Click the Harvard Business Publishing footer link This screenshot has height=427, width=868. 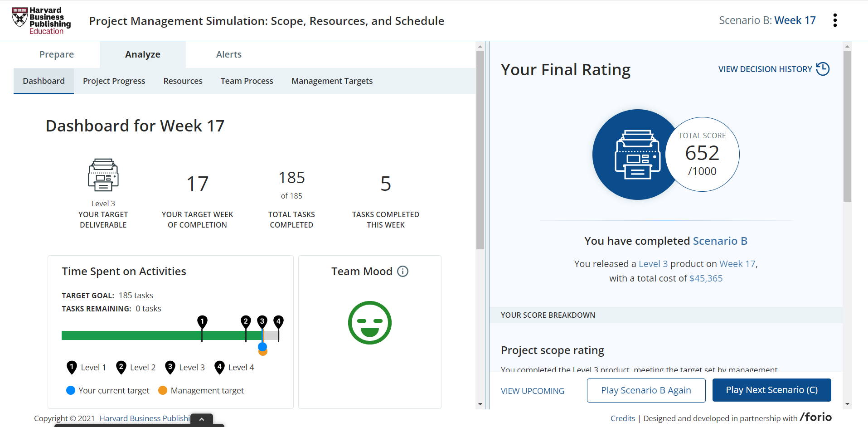[x=145, y=418]
